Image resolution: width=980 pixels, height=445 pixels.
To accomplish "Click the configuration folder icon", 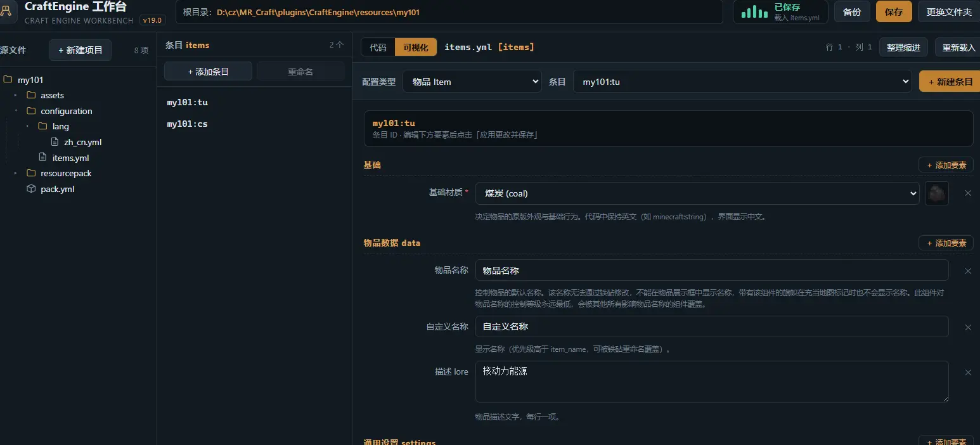I will click(31, 111).
